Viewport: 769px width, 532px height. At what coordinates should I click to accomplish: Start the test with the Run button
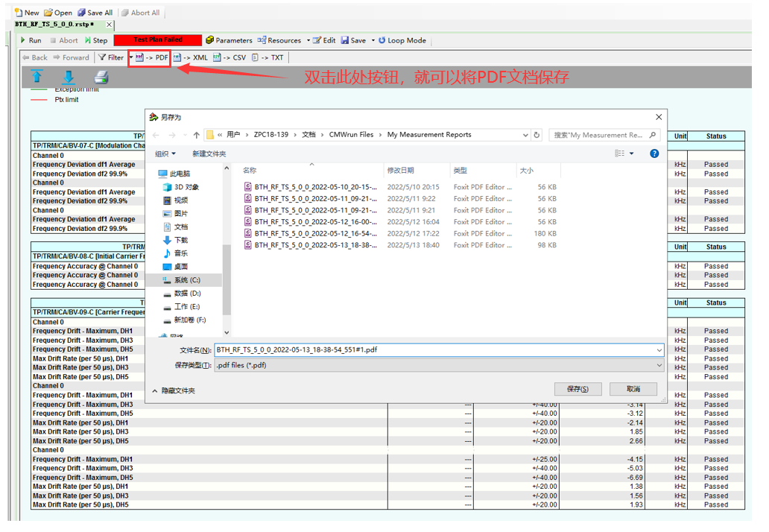point(31,41)
